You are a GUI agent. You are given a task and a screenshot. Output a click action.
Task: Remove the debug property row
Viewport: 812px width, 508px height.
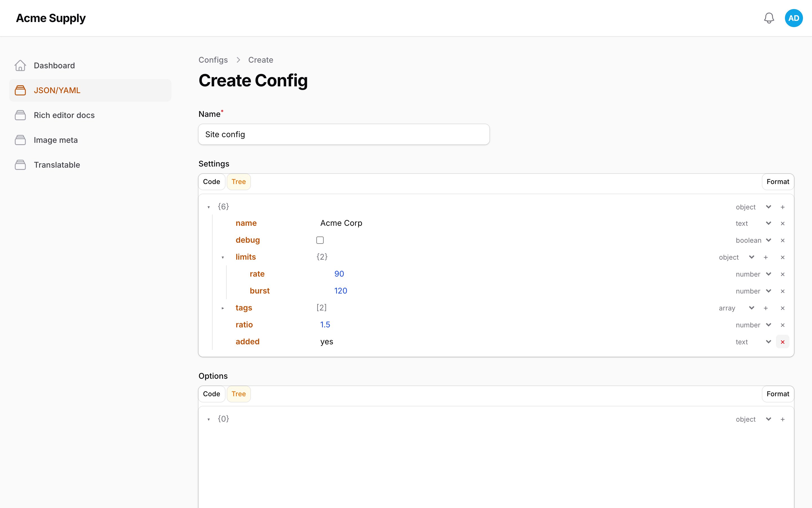coord(782,240)
